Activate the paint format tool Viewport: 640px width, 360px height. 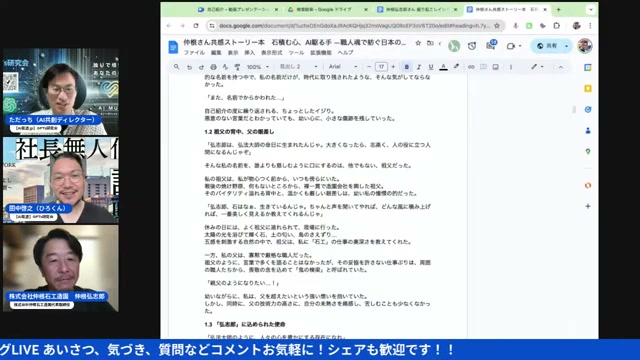237,67
